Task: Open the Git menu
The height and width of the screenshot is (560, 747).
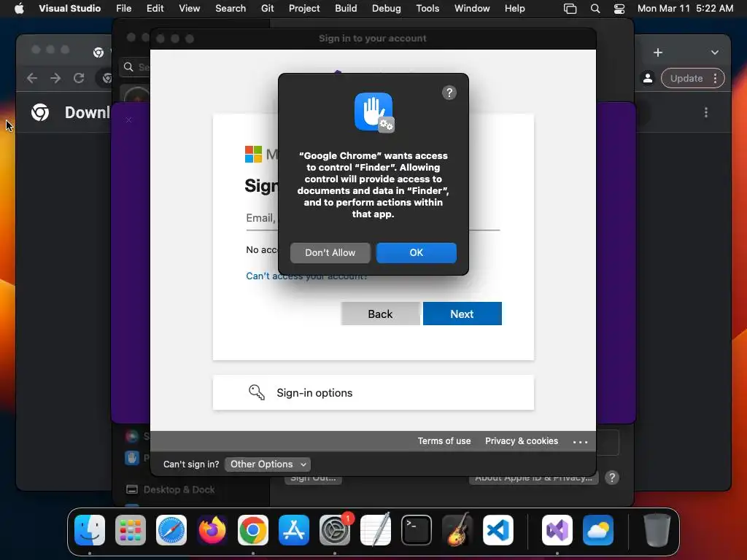Action: (267, 8)
